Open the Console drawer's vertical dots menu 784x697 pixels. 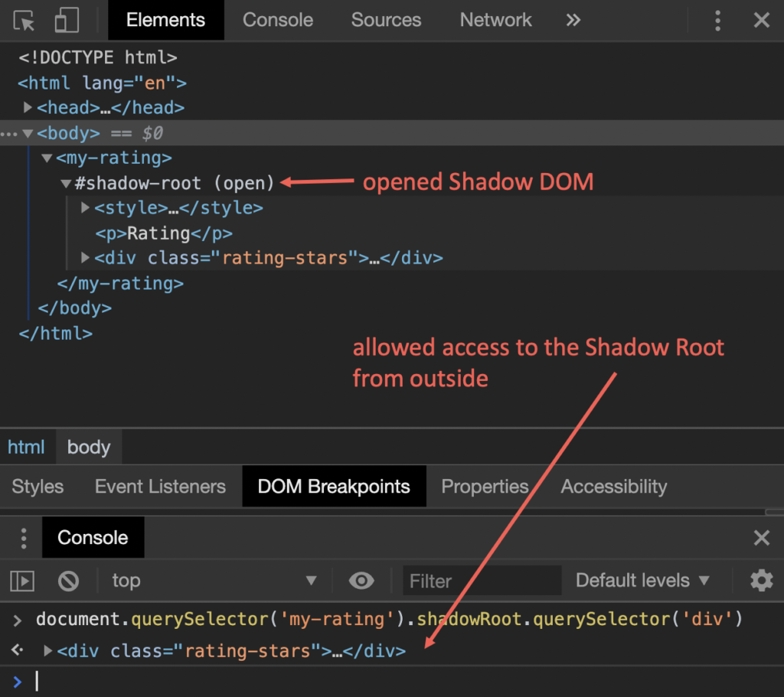pyautogui.click(x=23, y=537)
